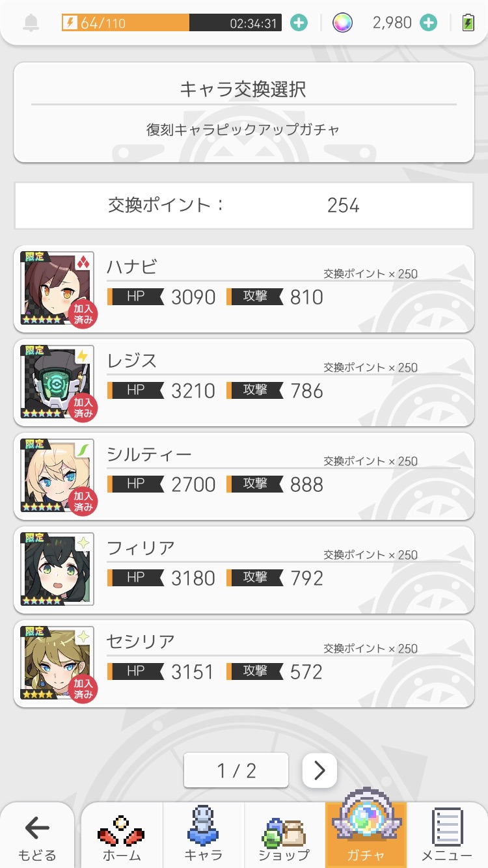Tap the battery status icon
Screen dimensions: 488x868
click(x=468, y=23)
